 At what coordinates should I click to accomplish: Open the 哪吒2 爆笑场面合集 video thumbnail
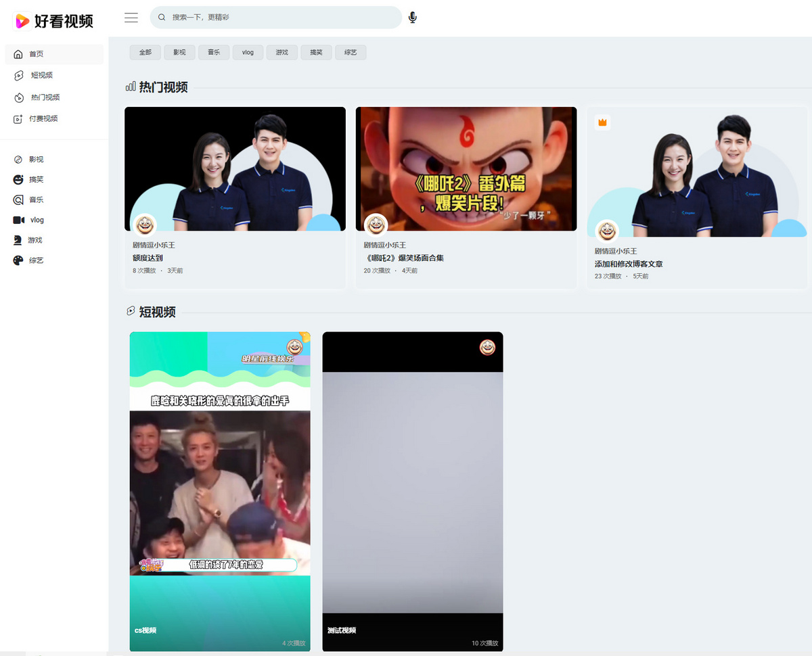pyautogui.click(x=466, y=169)
